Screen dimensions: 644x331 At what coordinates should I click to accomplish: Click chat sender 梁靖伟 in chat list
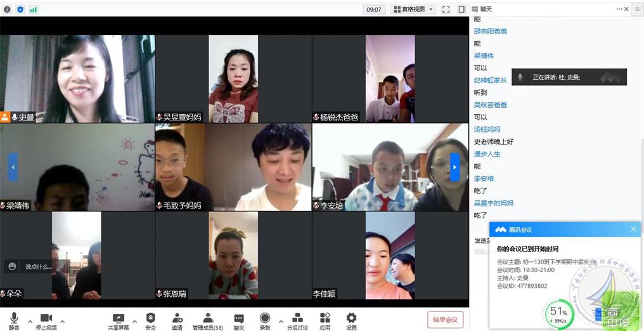(x=484, y=56)
